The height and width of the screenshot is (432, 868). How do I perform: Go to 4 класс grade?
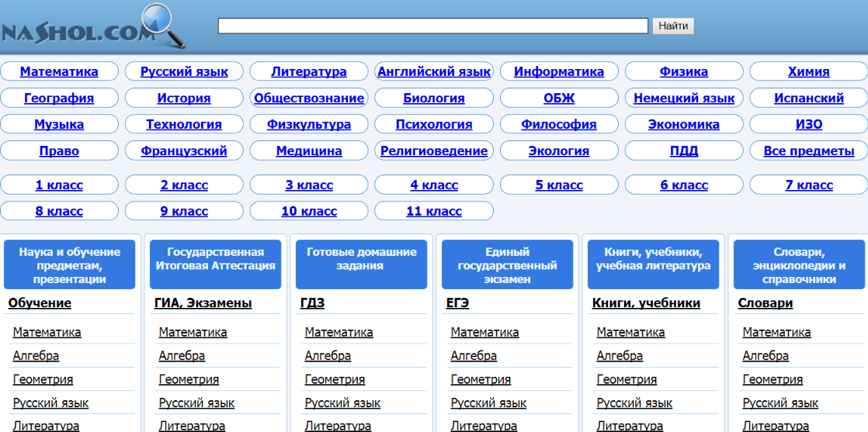tap(434, 185)
